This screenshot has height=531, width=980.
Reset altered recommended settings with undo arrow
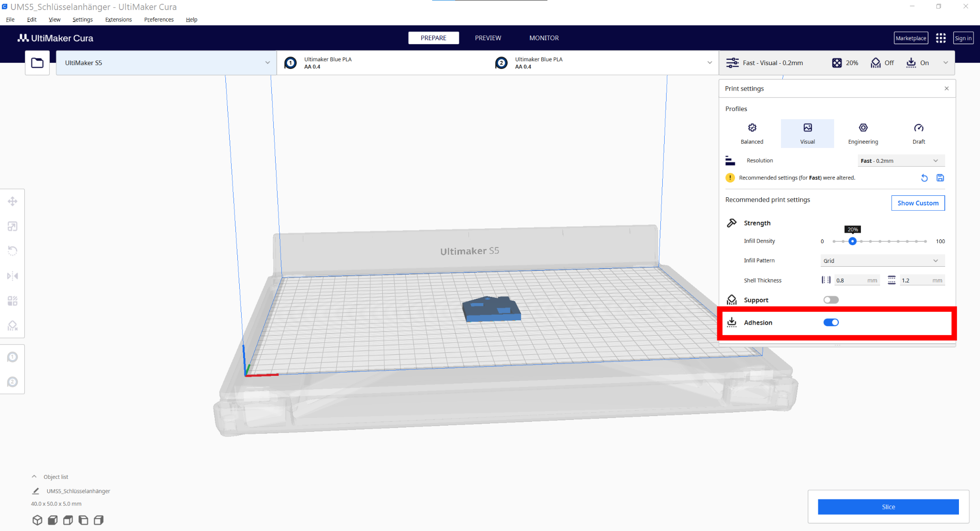pyautogui.click(x=924, y=178)
